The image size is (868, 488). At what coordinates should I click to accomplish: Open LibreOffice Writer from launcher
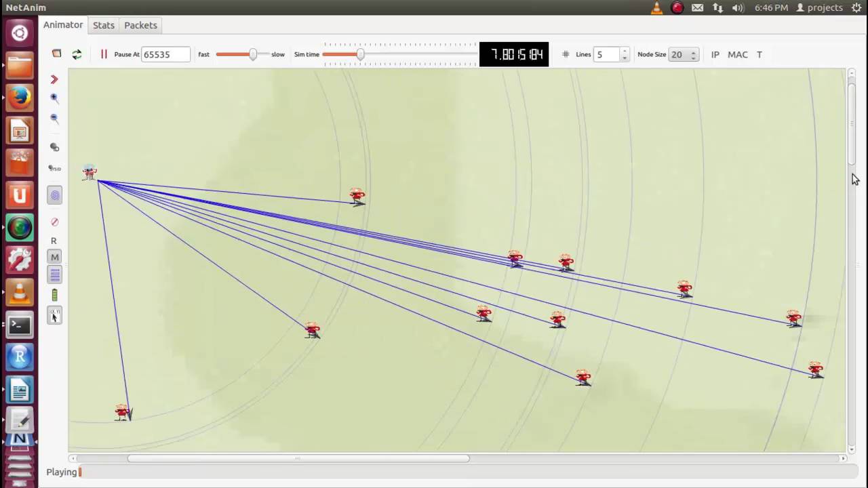point(20,391)
